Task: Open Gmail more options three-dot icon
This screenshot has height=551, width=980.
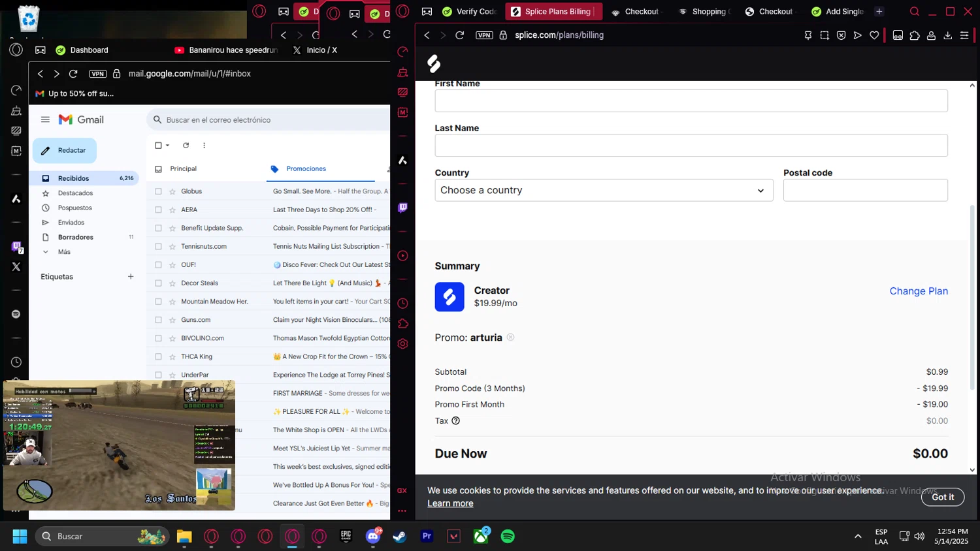Action: (x=204, y=146)
